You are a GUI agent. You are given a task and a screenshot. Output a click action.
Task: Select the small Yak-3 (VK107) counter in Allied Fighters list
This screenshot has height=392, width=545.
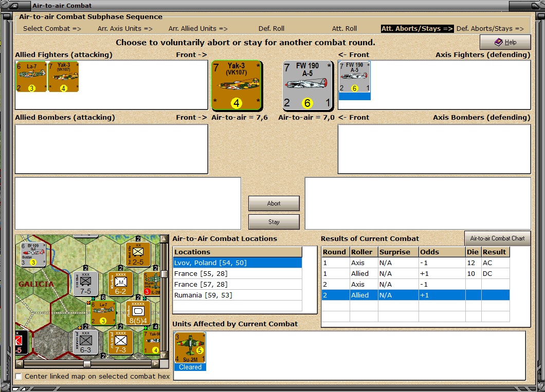63,77
